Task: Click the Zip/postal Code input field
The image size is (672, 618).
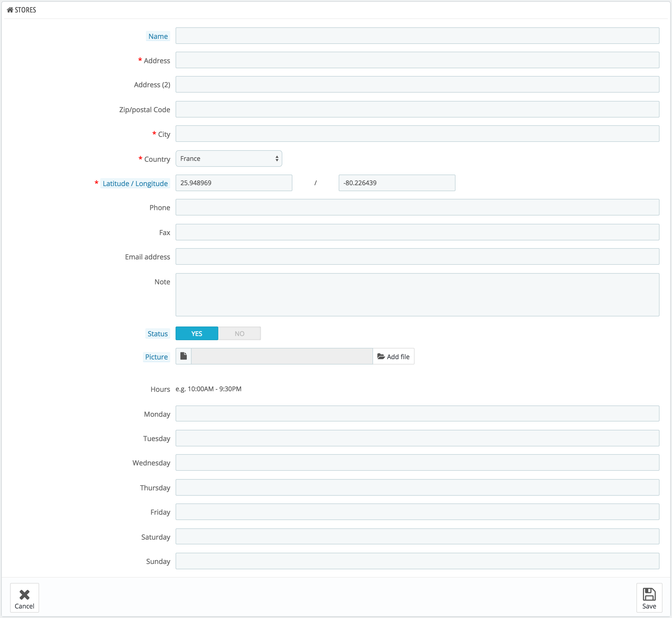Action: tap(417, 109)
